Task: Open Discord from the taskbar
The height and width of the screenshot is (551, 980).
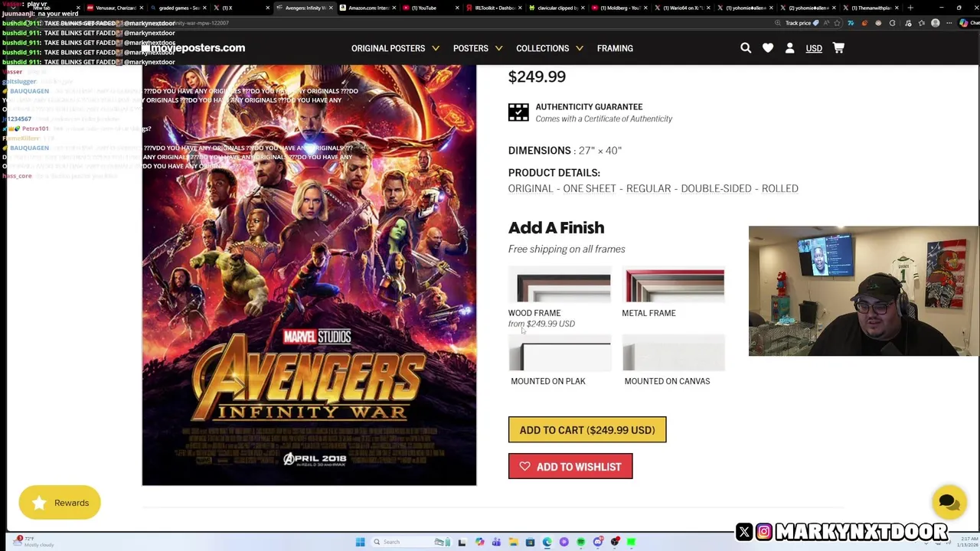Action: click(x=597, y=542)
